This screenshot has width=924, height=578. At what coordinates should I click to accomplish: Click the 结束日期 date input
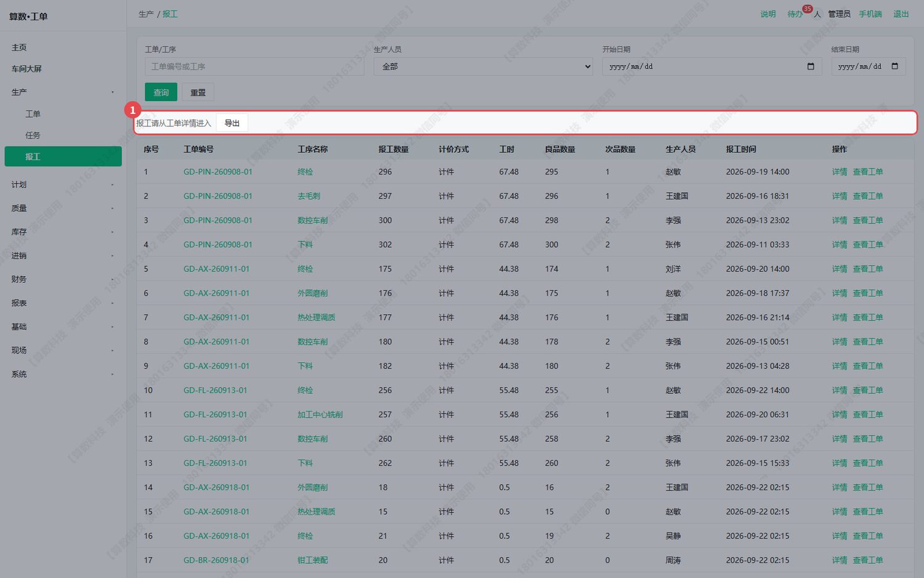pos(869,67)
